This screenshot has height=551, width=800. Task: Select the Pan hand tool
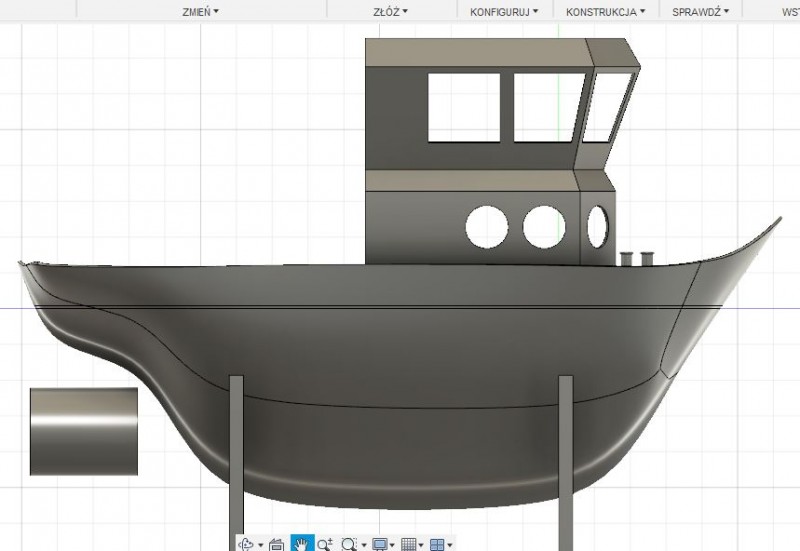pos(302,544)
